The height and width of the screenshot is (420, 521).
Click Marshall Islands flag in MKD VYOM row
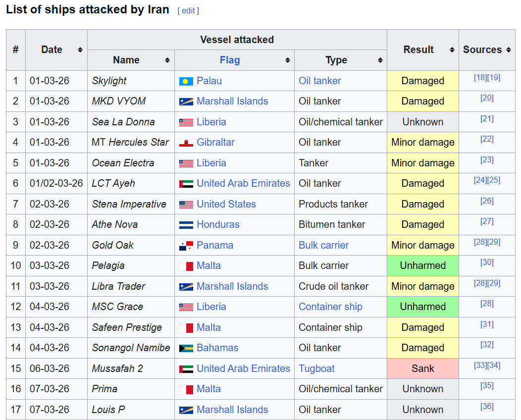pos(186,102)
